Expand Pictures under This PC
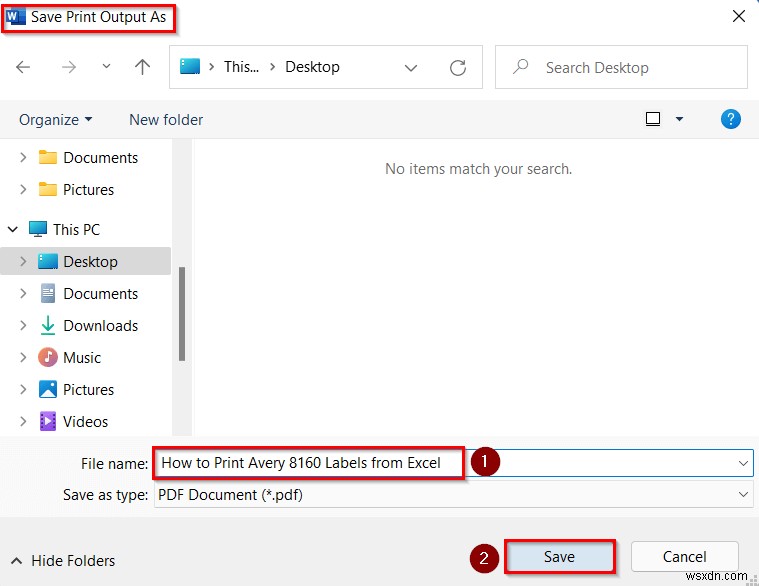Screen dimensions: 759x586 click(x=23, y=389)
